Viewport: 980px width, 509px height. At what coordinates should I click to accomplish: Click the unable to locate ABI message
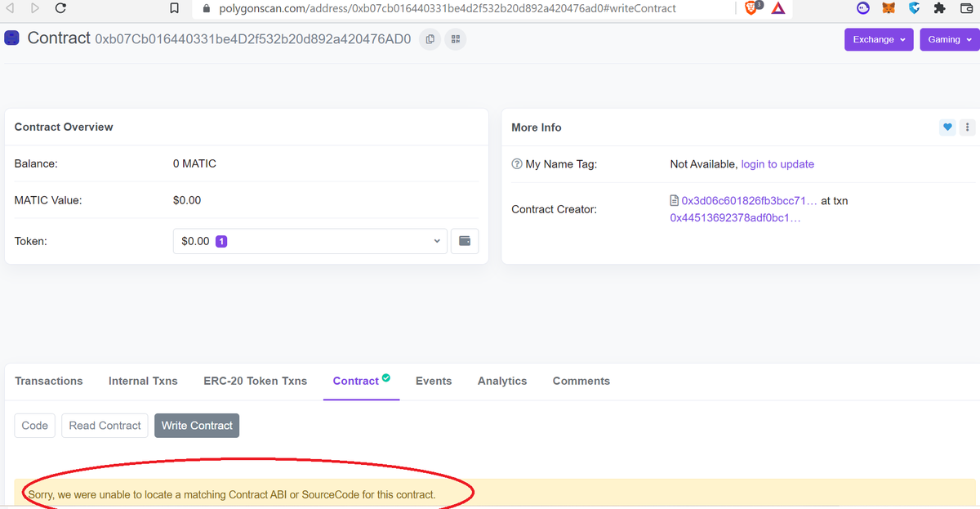point(232,494)
